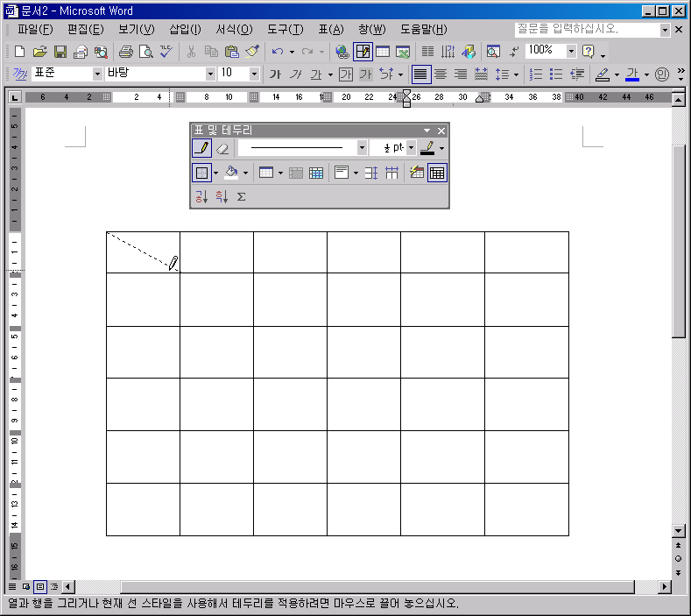The image size is (691, 616).
Task: Save the document with the floppy icon
Action: tap(60, 52)
